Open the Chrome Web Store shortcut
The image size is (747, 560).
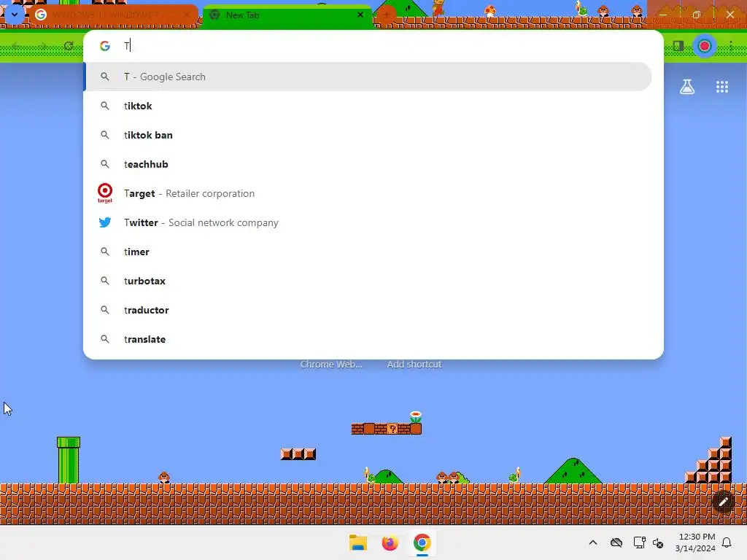pyautogui.click(x=331, y=365)
